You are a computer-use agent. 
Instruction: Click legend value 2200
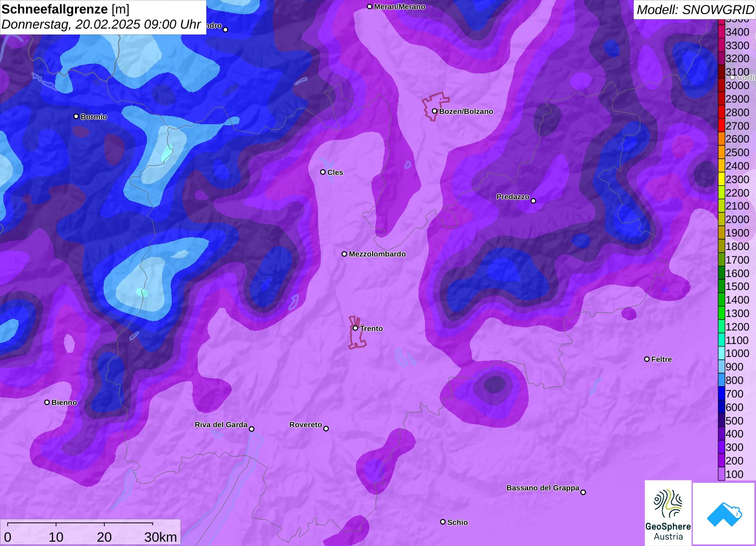738,193
